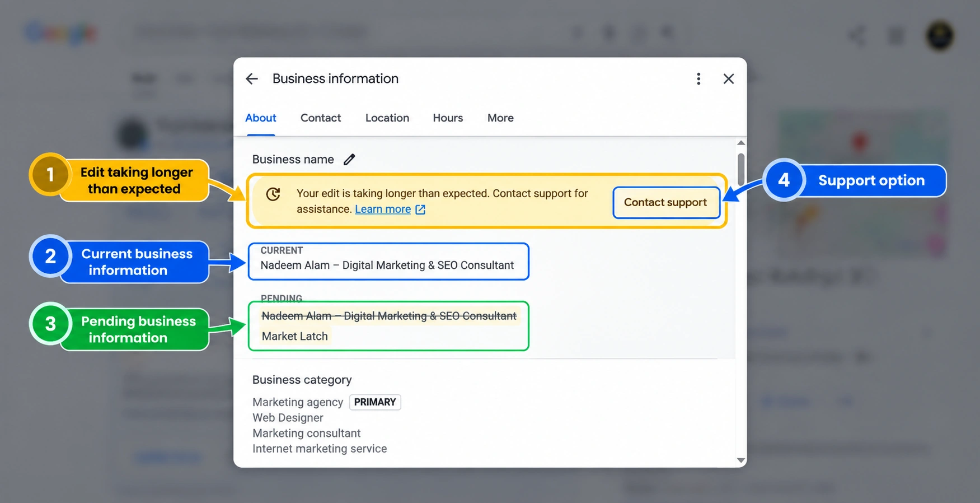This screenshot has width=980, height=503.
Task: Select the Marketing consultant category
Action: (306, 434)
